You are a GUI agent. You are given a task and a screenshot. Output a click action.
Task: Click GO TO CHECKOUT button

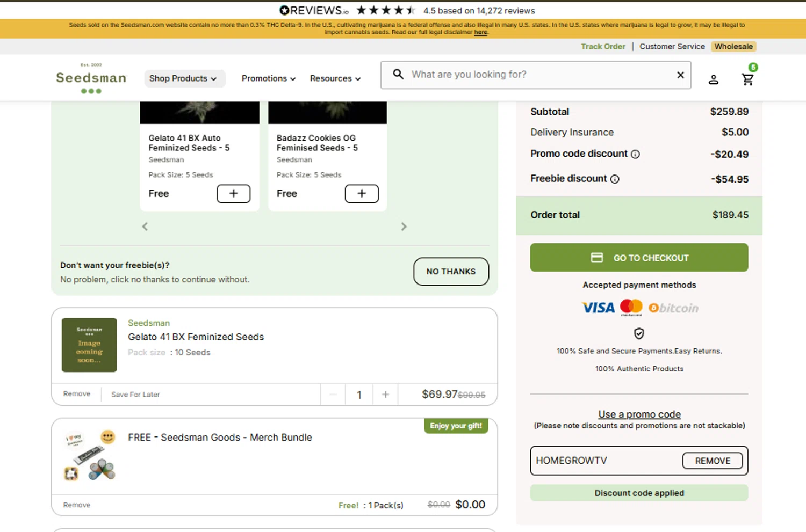tap(639, 258)
